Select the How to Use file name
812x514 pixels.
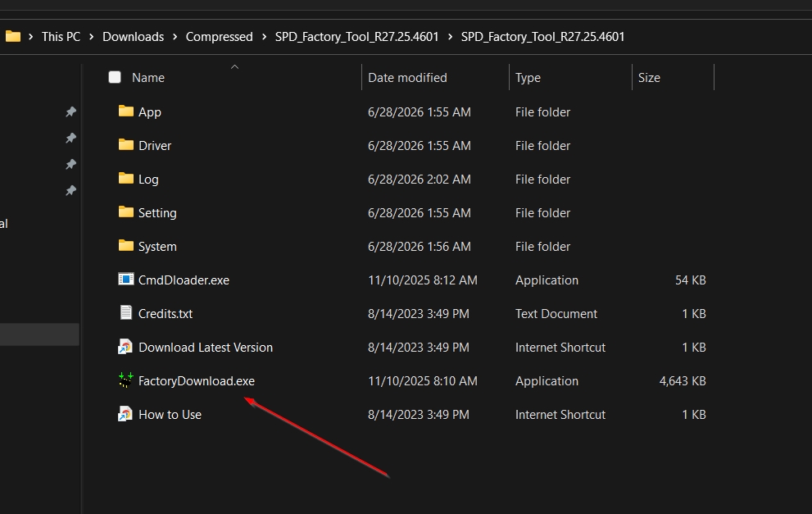coord(170,415)
